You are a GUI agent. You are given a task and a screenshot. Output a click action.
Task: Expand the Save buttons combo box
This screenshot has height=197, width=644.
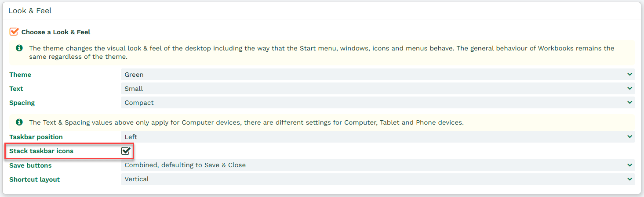pos(378,165)
